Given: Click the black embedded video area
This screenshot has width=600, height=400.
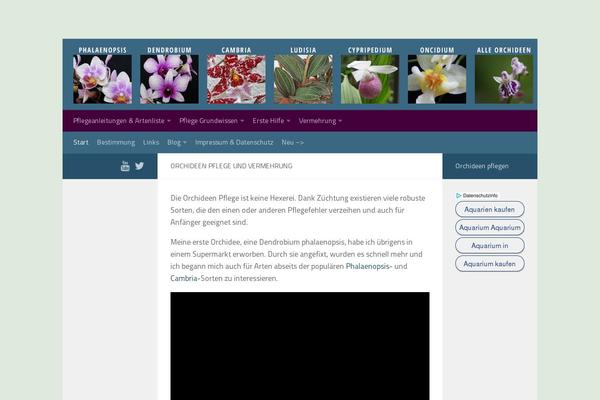Looking at the screenshot, I should (300, 346).
